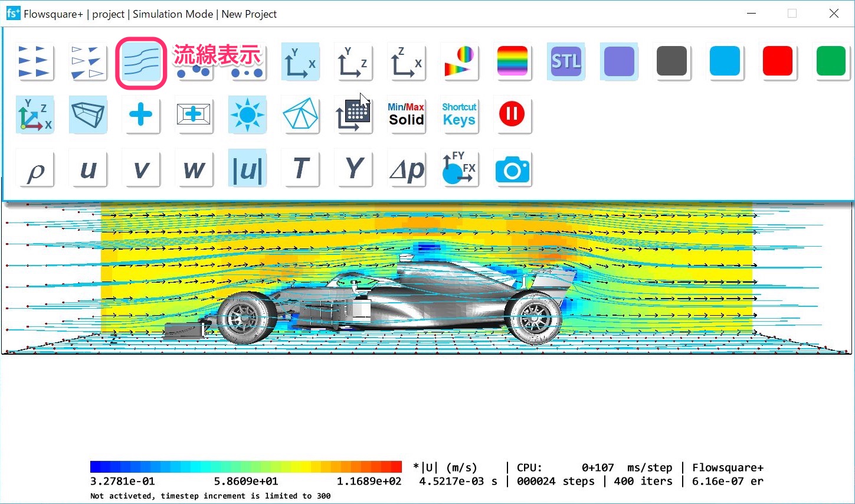The image size is (855, 504).
Task: Click the midpoint value 5.8609e+01
Action: 246,482
